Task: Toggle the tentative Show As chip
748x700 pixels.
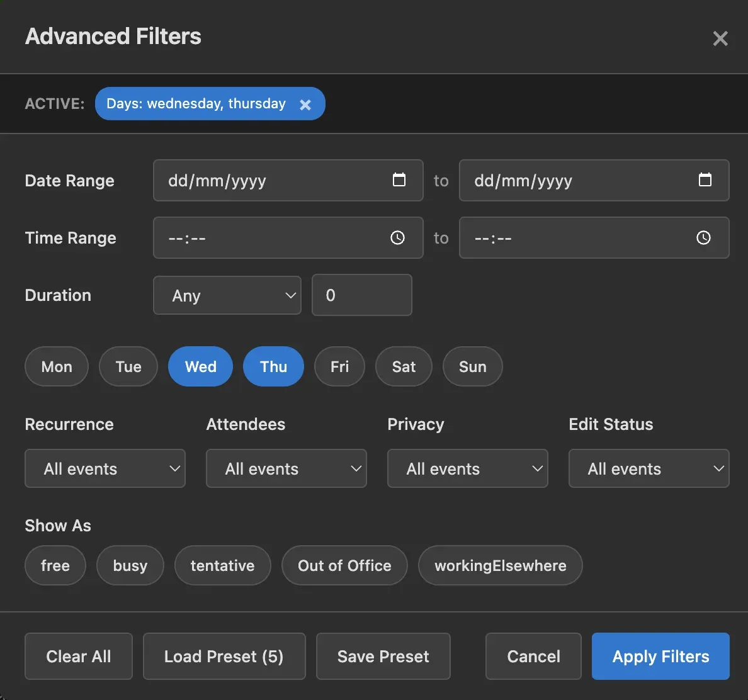Action: coord(223,565)
